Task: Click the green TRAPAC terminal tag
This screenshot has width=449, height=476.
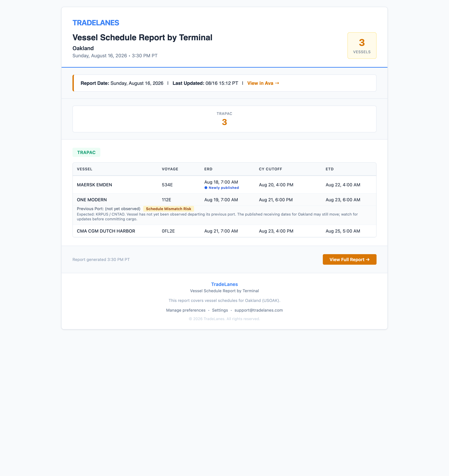Action: pos(86,152)
